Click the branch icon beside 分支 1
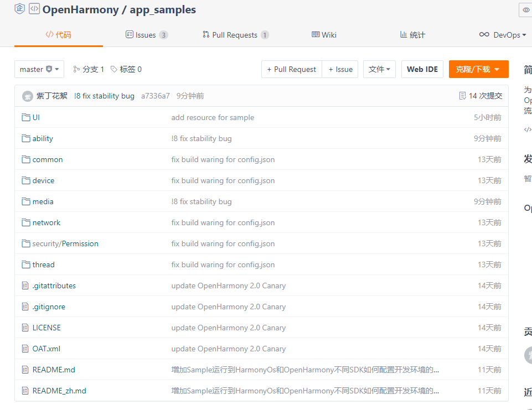Viewport: 532px width, 410px height. 76,69
